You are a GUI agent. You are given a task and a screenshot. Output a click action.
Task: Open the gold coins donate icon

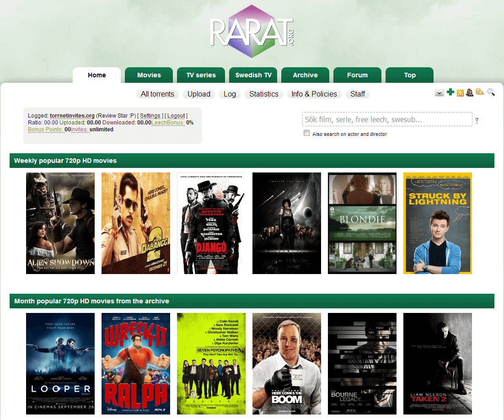480,92
